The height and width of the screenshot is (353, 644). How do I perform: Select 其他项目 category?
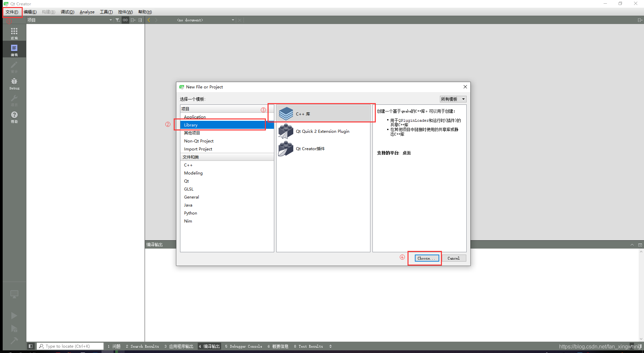[227, 133]
